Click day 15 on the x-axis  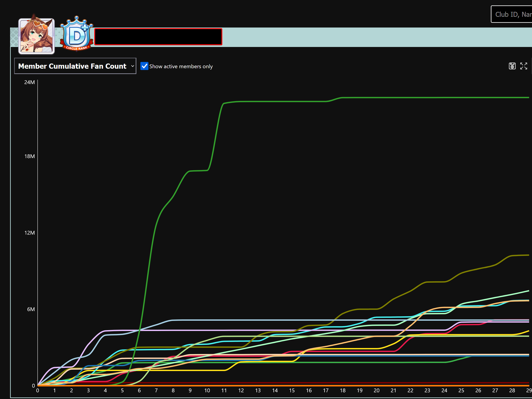292,391
